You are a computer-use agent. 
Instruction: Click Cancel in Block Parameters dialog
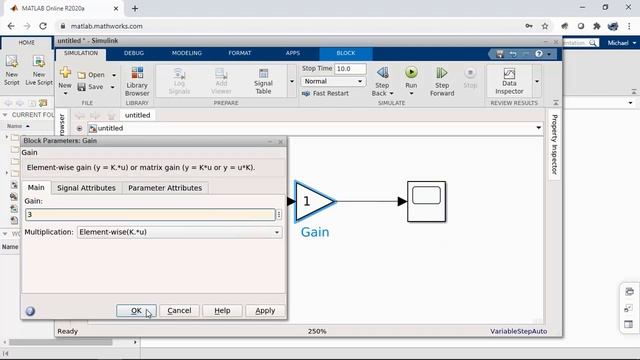click(179, 311)
